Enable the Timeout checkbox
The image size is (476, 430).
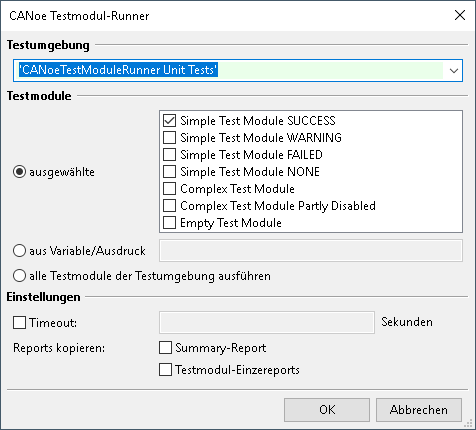[19, 322]
